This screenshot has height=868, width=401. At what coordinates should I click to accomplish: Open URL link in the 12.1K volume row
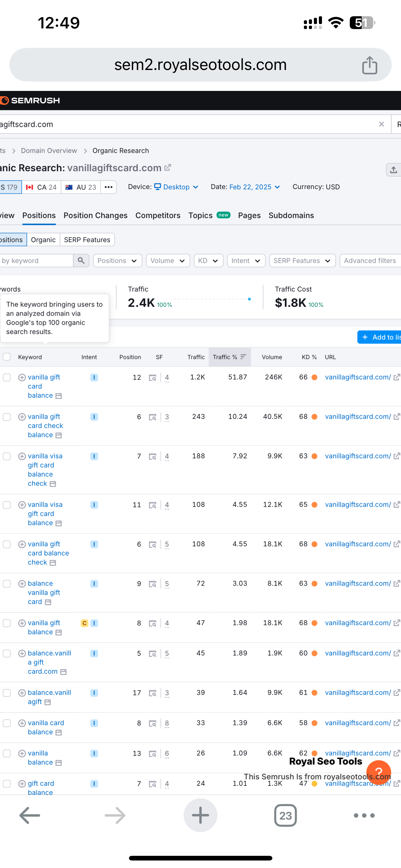[x=358, y=504]
